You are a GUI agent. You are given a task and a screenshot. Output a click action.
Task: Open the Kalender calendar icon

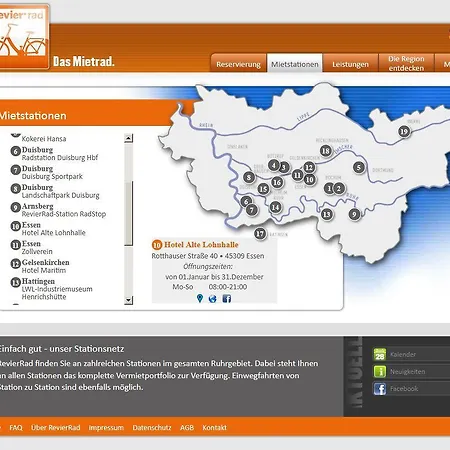380,354
